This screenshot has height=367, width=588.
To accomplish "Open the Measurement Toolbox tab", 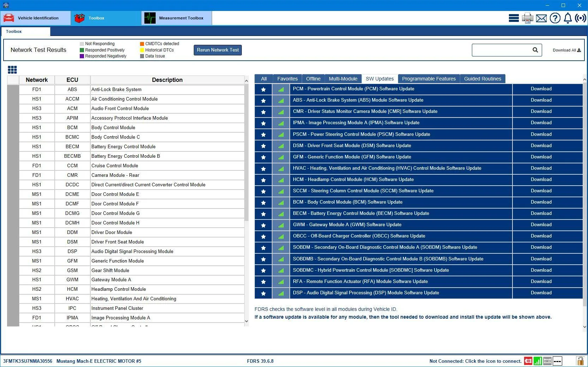I will pyautogui.click(x=177, y=18).
